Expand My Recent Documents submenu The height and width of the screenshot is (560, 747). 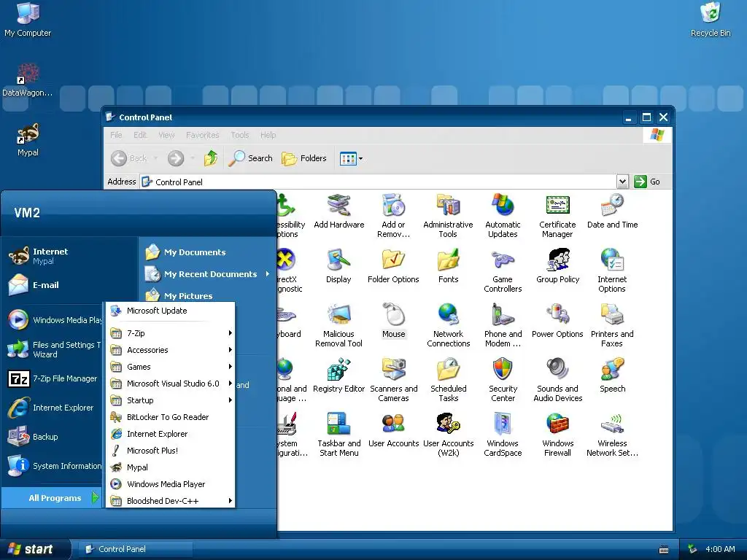click(208, 274)
